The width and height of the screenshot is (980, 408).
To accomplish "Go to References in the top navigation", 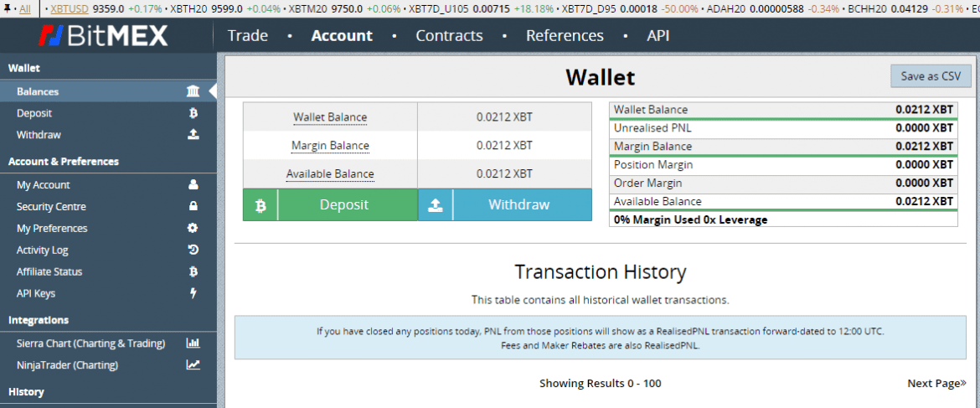I will 565,36.
